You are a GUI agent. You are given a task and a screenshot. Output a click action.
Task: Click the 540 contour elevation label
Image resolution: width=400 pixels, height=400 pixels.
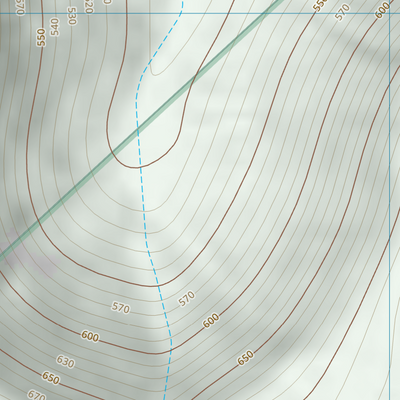55,27
